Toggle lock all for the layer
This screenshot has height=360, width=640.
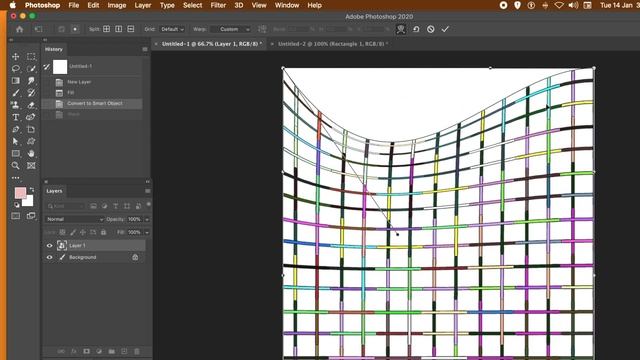click(x=104, y=232)
